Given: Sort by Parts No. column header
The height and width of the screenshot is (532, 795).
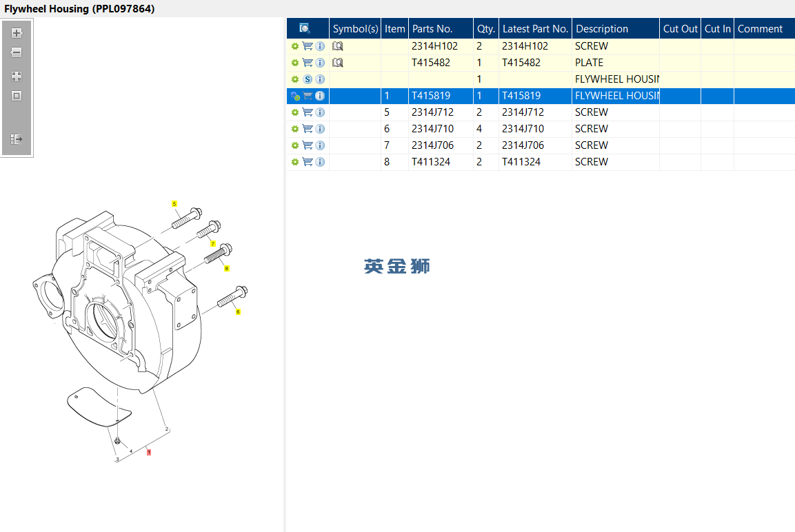Looking at the screenshot, I should pos(441,29).
